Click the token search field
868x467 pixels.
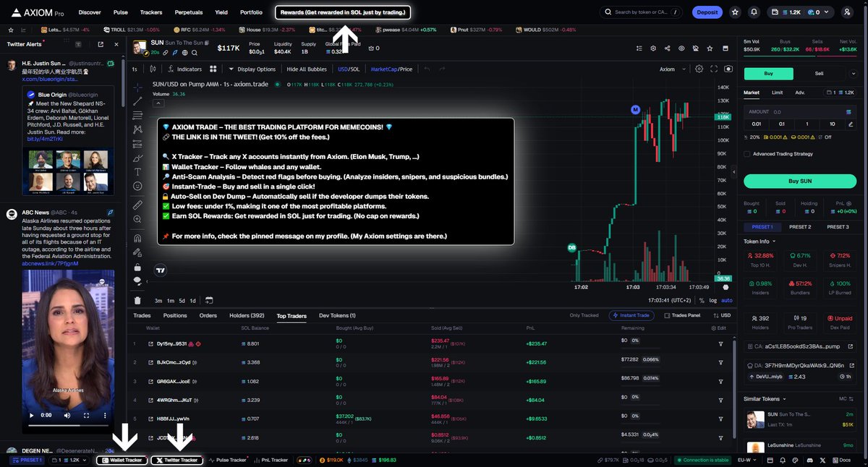tap(641, 12)
